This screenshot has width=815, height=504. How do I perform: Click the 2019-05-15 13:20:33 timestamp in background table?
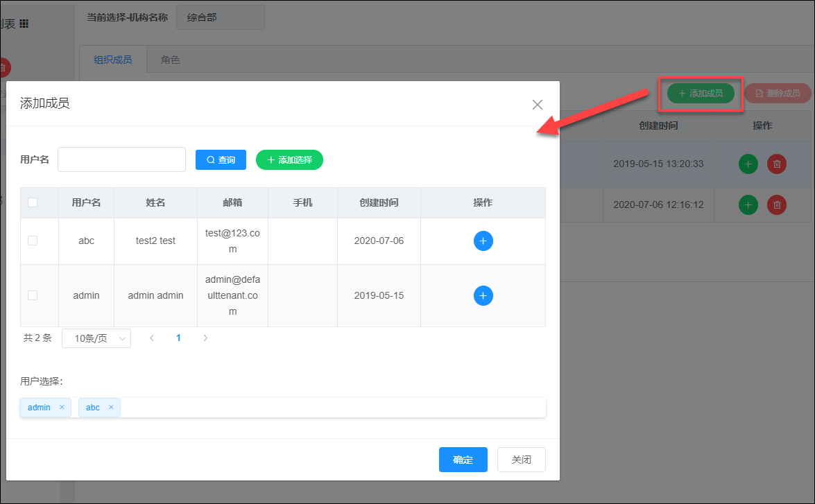click(x=658, y=164)
